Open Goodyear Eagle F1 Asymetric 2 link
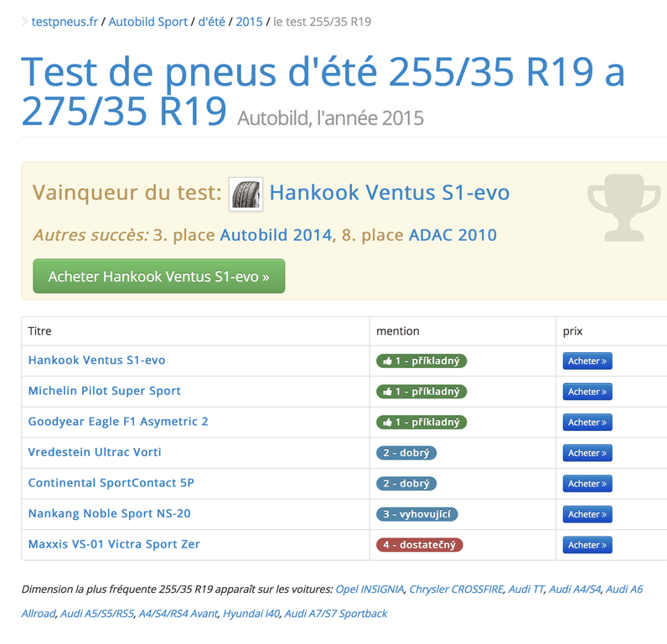Screen dimensions: 667x644 point(118,422)
